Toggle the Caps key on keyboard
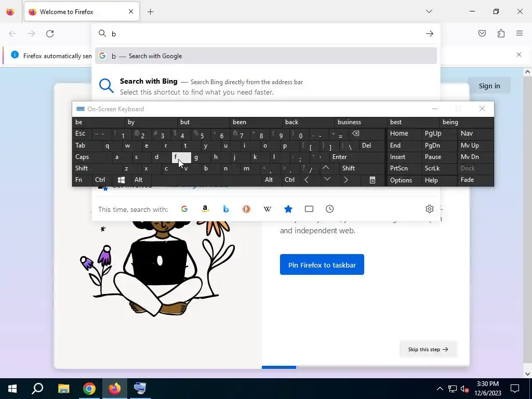The height and width of the screenshot is (399, 532). pyautogui.click(x=91, y=157)
